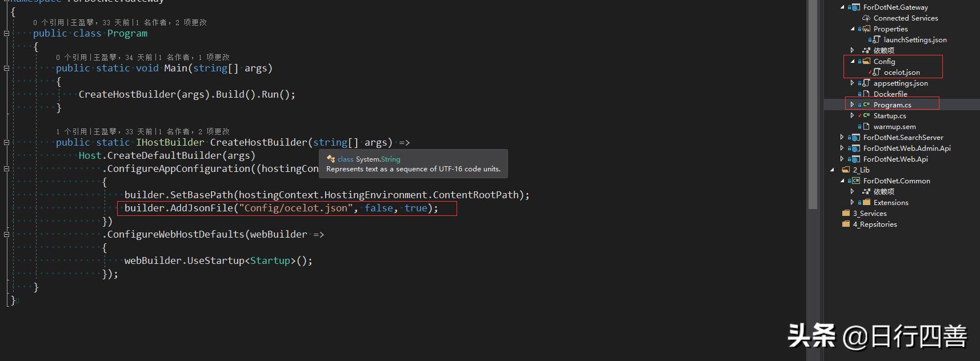Click the ConfigureWebHostDefaults call in code
Screen dimensions: 980x361
[x=176, y=235]
